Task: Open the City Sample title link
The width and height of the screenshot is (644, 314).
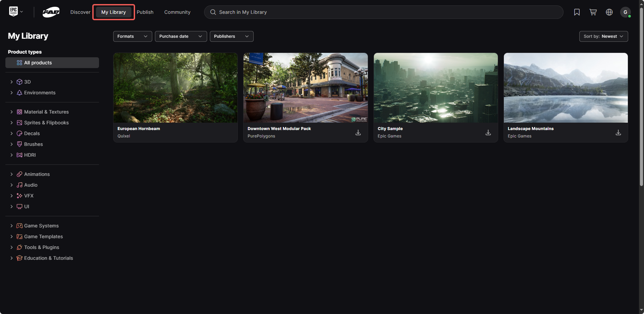Action: [x=390, y=129]
